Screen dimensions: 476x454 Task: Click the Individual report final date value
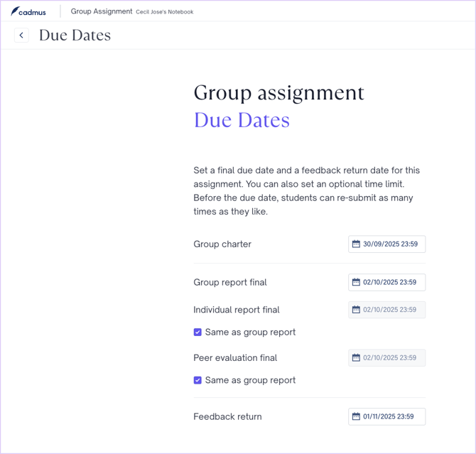pyautogui.click(x=390, y=310)
